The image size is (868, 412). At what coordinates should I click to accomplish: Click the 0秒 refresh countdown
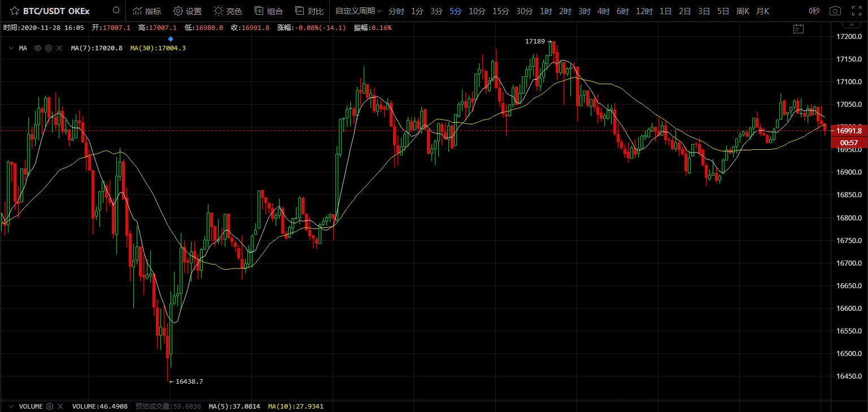[x=814, y=11]
